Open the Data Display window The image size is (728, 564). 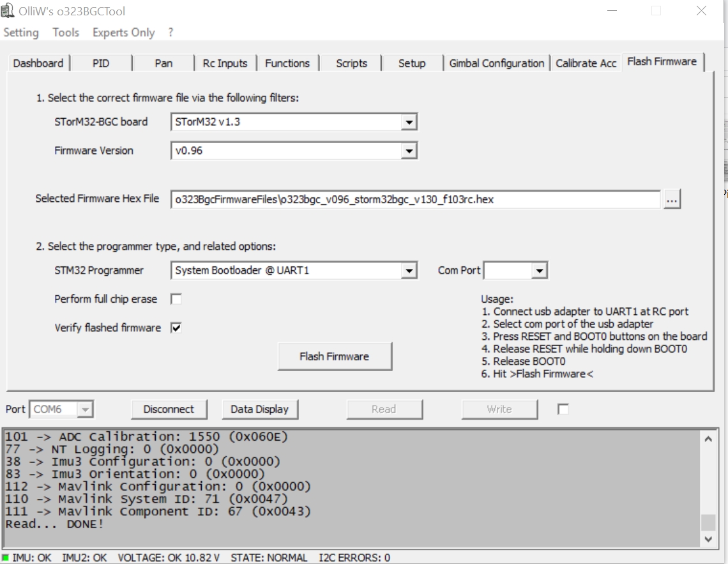[x=259, y=409]
